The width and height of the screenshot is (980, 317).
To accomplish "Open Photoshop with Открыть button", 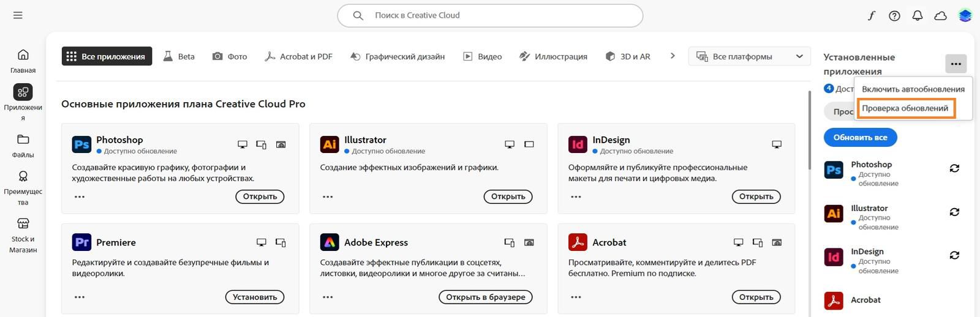I will click(x=260, y=196).
